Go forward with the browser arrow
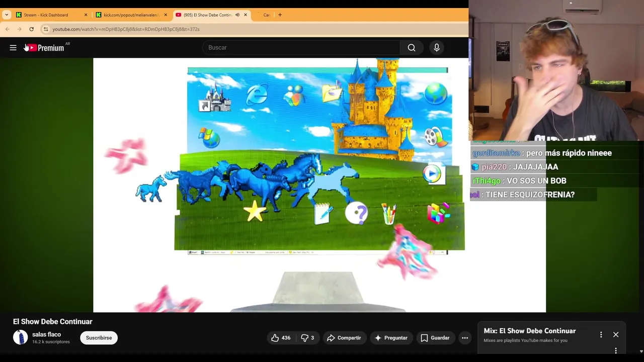Image resolution: width=644 pixels, height=362 pixels. [x=19, y=29]
